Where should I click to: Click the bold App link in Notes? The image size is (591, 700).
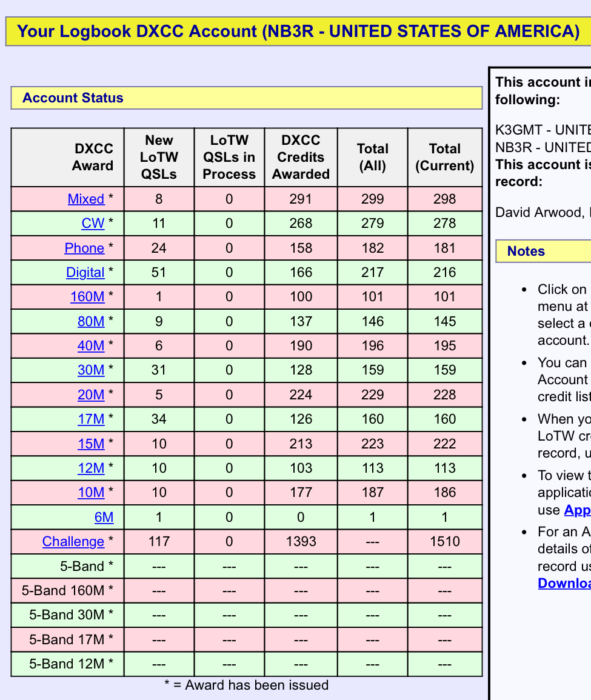577,510
